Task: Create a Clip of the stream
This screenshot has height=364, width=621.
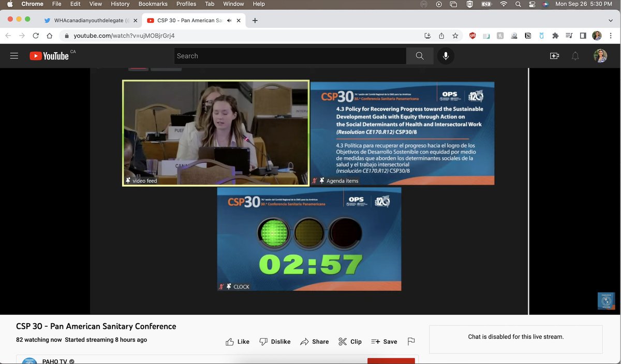Action: pos(350,341)
